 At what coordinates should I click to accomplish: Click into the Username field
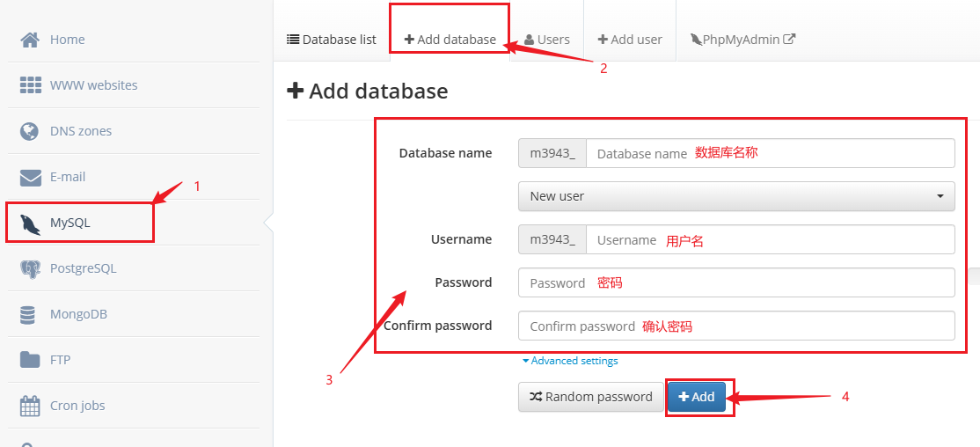[770, 239]
